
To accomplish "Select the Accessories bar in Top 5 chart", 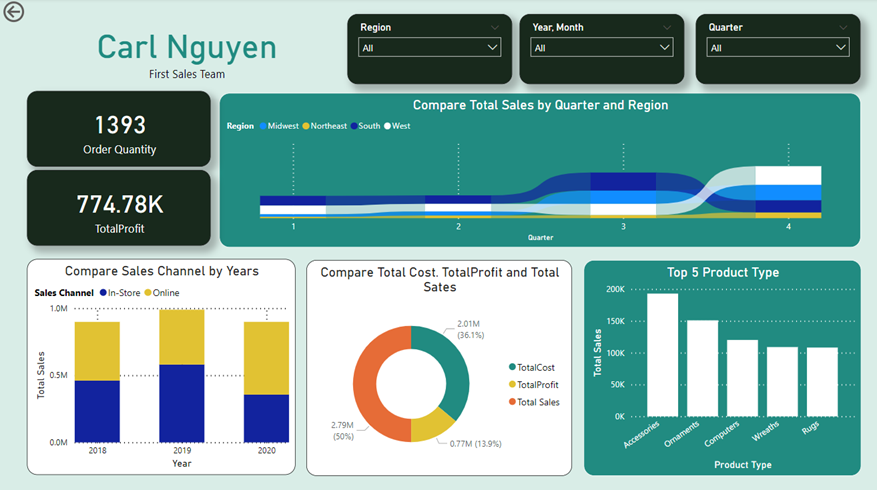I will click(662, 354).
